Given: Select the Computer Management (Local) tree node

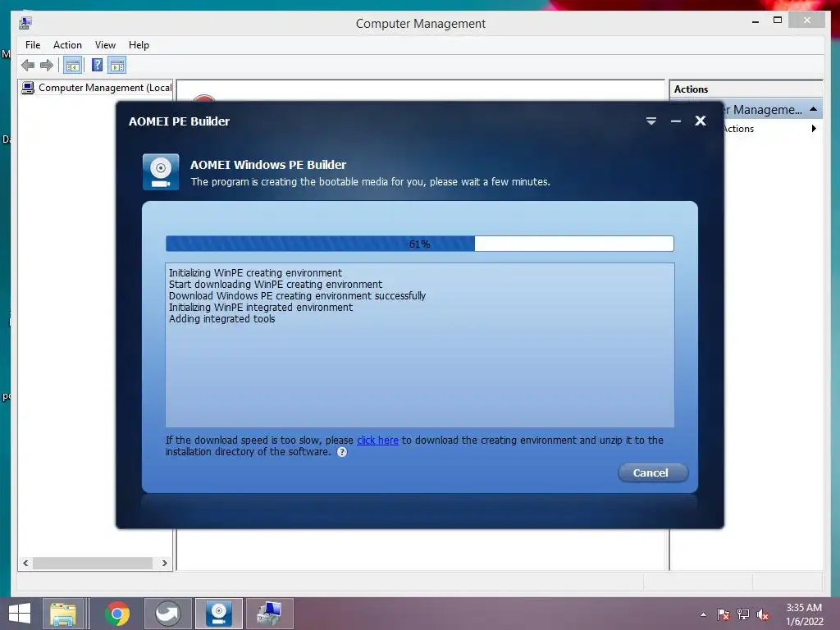Looking at the screenshot, I should click(97, 87).
